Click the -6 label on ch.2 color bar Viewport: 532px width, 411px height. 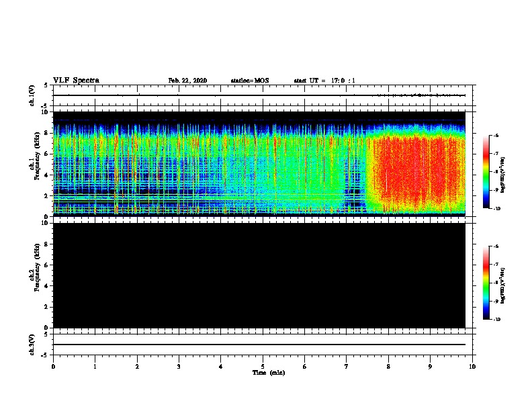pos(496,246)
